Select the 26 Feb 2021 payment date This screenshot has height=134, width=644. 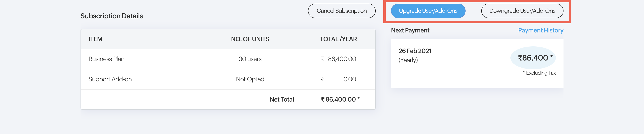[x=415, y=51]
